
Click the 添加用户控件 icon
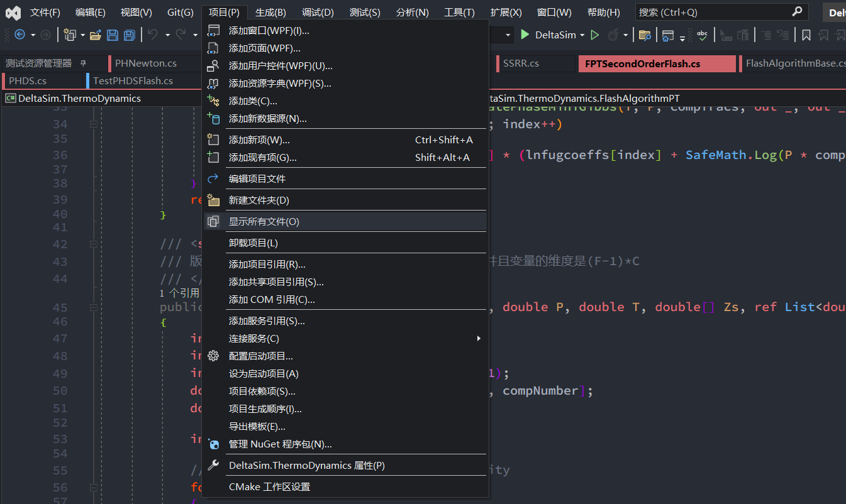tap(213, 65)
